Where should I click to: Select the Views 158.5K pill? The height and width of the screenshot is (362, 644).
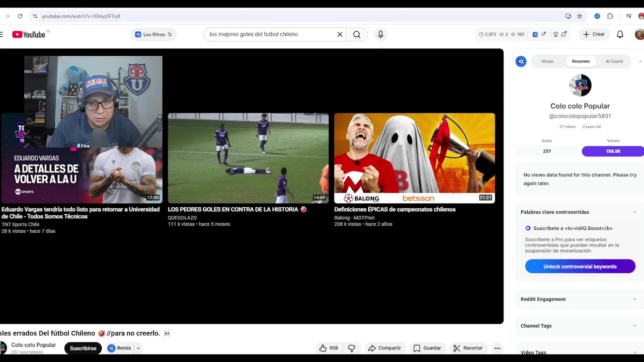coord(613,151)
